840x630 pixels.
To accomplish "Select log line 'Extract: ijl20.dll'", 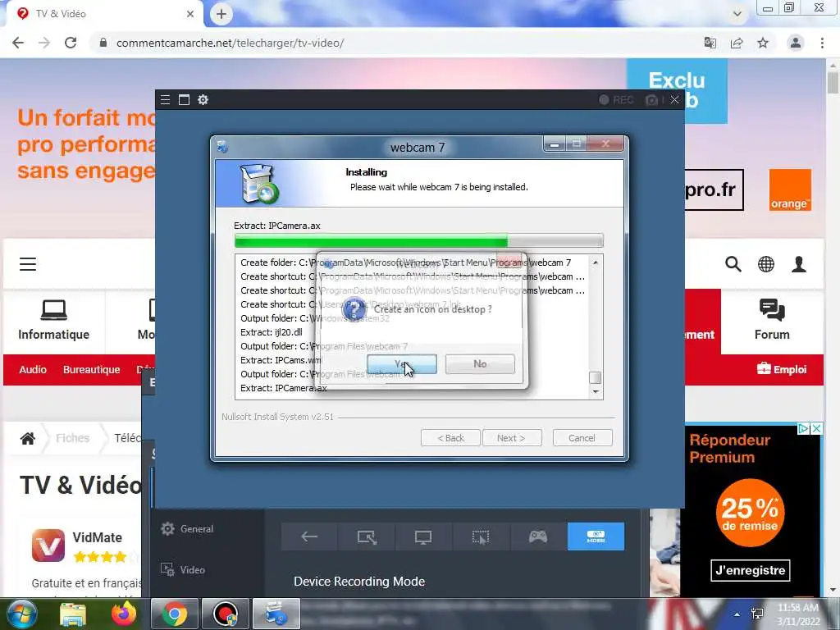I will point(272,332).
